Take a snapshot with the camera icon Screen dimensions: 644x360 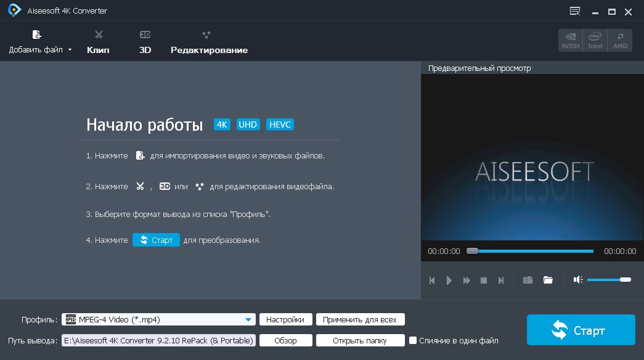pos(528,280)
